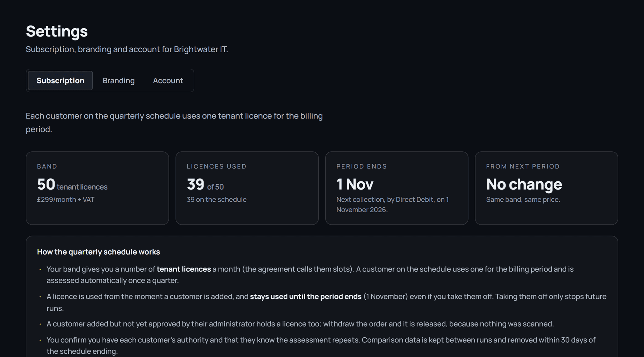Click the LICENCES USED card label
Screen dimensions: 644x357
pyautogui.click(x=216, y=166)
